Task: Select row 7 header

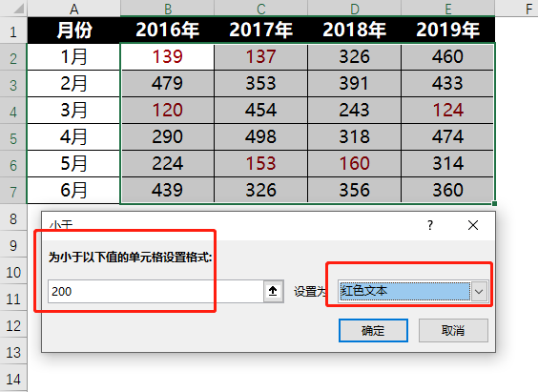Action: (x=13, y=191)
